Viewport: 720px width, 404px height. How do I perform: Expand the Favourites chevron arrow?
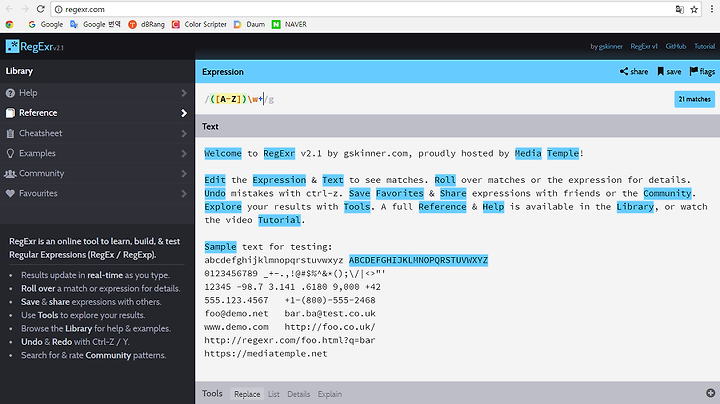point(184,194)
